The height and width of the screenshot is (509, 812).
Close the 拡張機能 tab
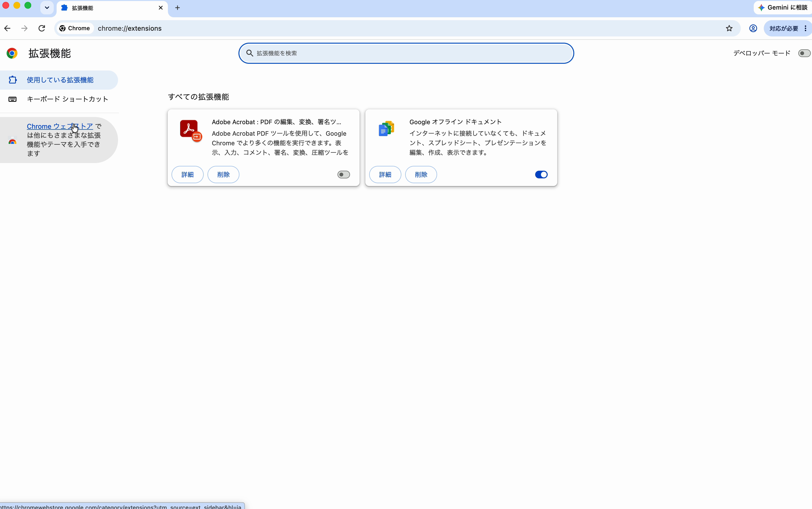(161, 8)
